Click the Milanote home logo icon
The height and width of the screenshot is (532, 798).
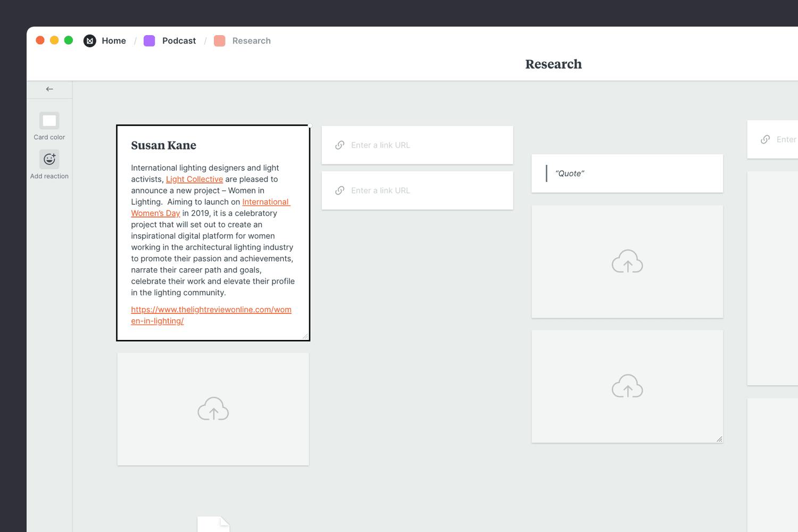(x=90, y=41)
